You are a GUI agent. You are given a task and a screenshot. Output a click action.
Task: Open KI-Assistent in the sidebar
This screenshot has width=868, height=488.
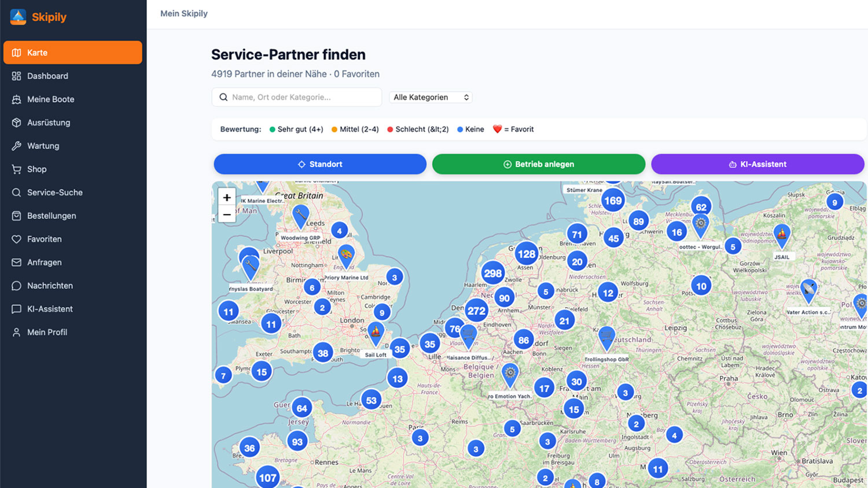point(73,309)
